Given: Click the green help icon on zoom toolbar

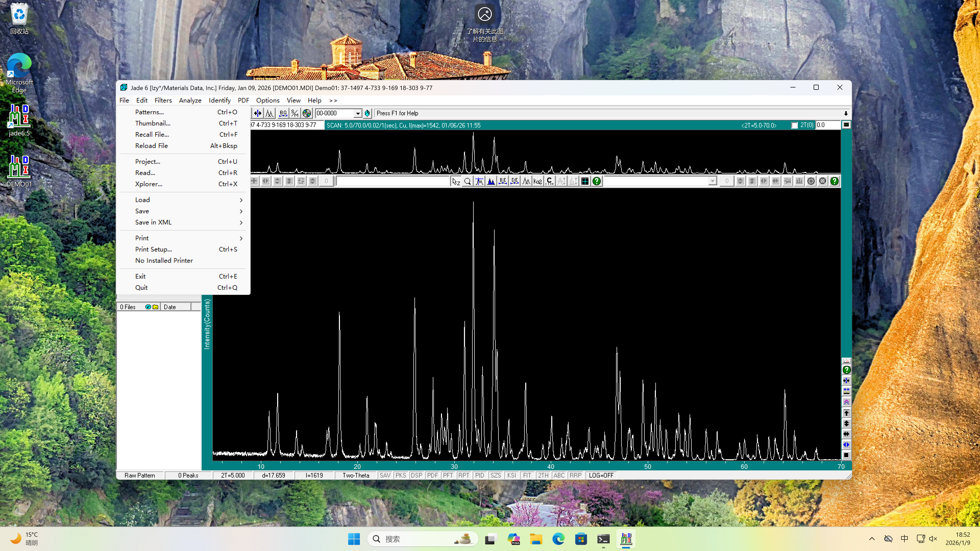Looking at the screenshot, I should pos(596,181).
